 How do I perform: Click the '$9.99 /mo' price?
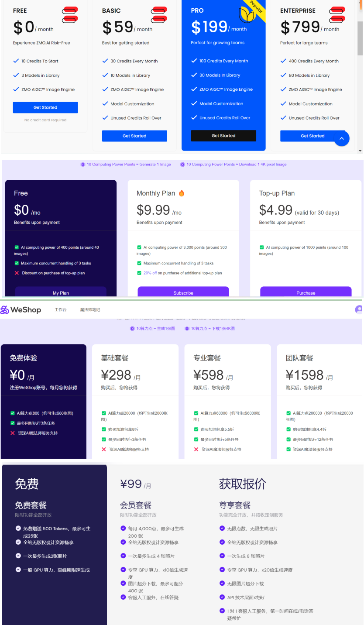159,210
